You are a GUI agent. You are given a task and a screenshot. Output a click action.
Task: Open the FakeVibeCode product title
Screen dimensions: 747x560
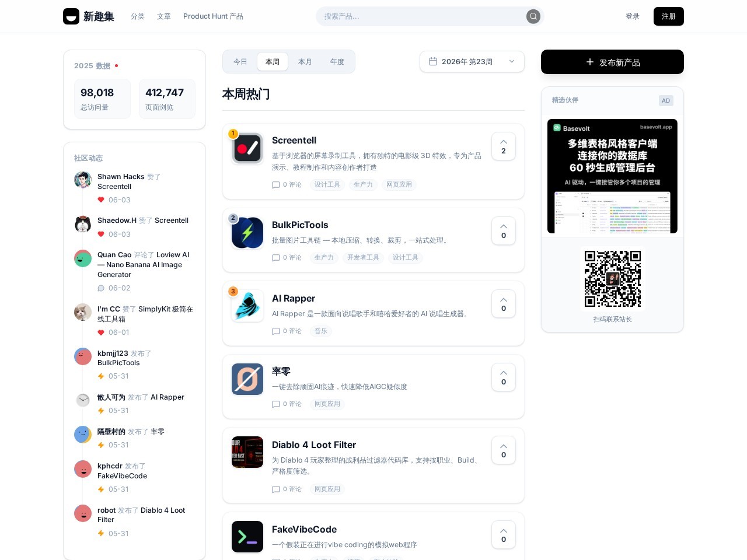point(304,530)
